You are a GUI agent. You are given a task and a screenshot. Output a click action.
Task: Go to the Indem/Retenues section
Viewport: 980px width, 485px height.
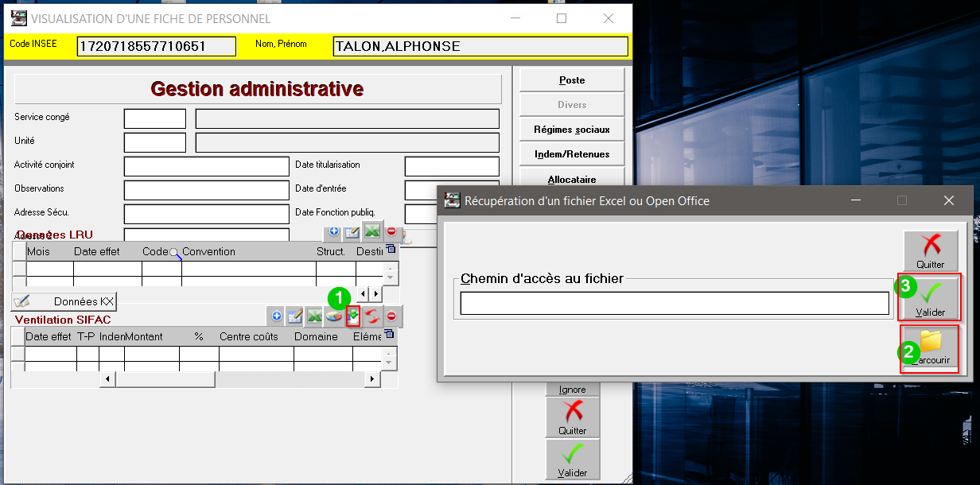coord(571,154)
